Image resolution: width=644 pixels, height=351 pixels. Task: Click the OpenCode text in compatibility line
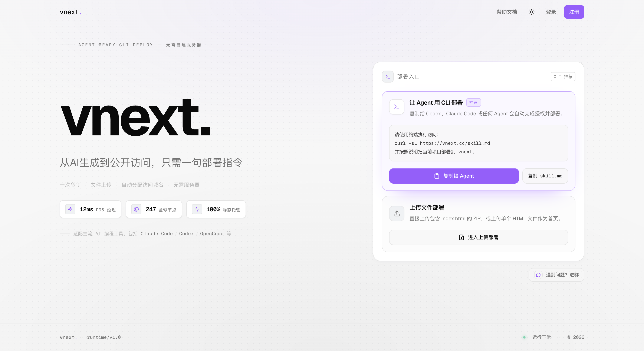[212, 234]
